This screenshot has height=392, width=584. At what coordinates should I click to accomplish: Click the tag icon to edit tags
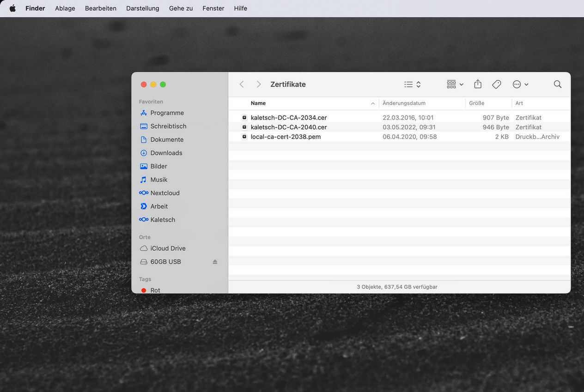(x=497, y=84)
